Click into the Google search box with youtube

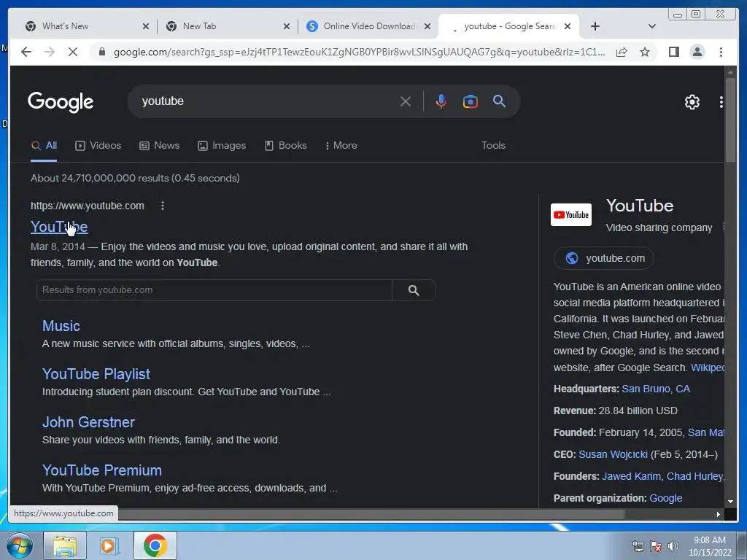pos(267,101)
